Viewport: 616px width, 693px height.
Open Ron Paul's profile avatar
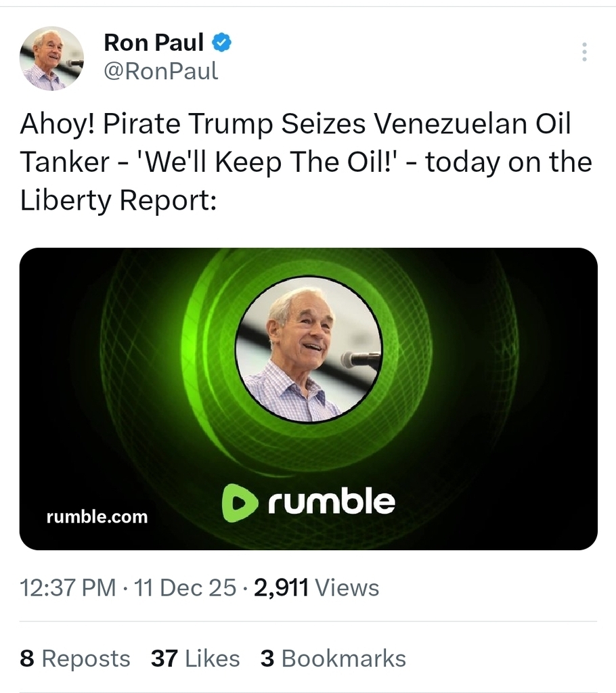(51, 59)
